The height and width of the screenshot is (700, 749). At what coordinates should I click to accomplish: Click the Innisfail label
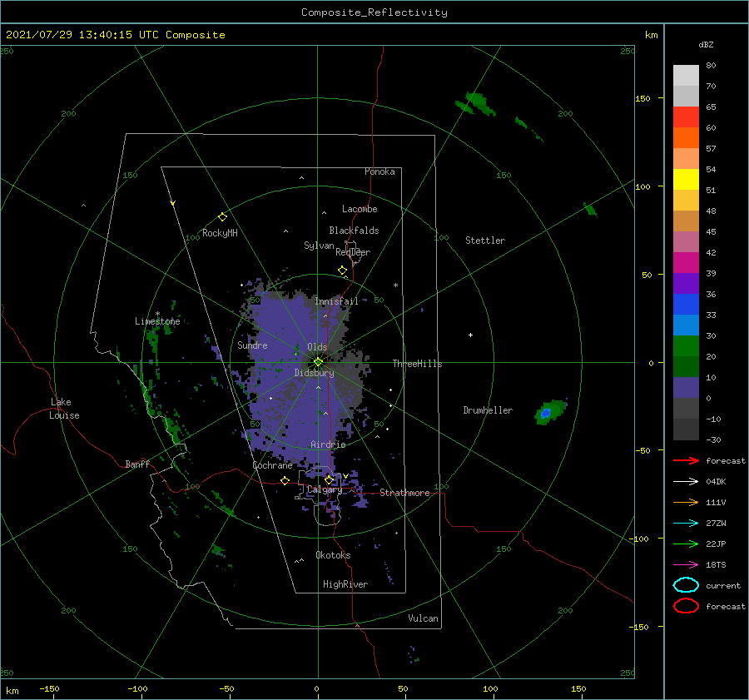coord(336,301)
